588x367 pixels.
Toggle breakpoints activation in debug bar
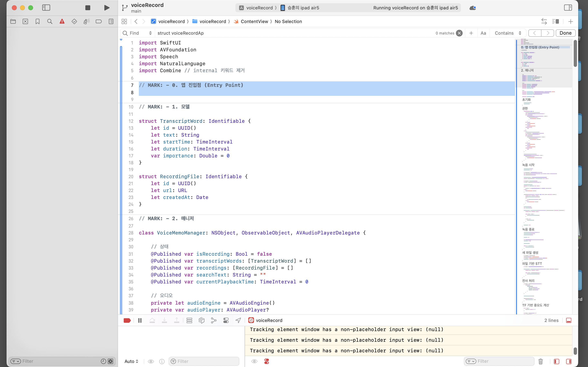127,320
